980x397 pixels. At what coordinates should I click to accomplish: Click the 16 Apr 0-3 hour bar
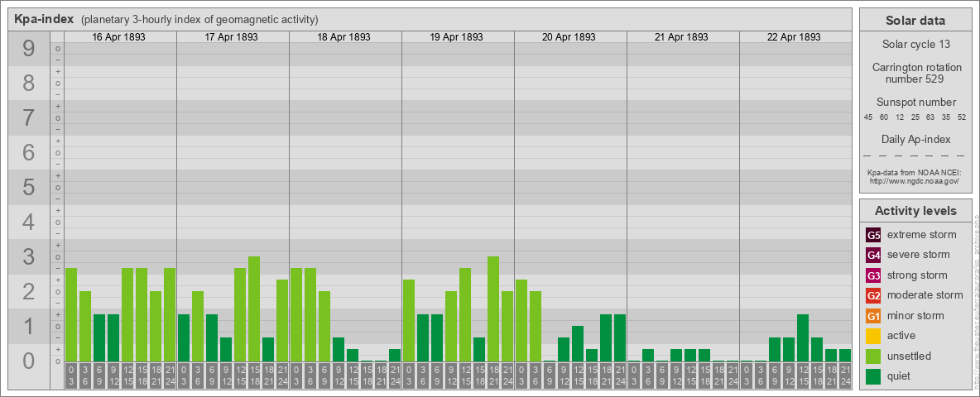tap(71, 314)
